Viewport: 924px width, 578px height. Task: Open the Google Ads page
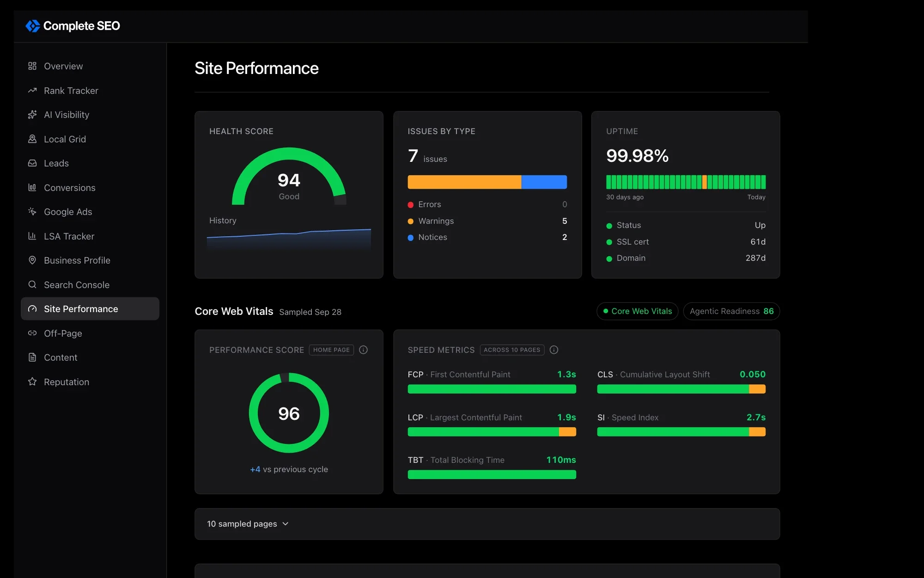(x=90, y=212)
